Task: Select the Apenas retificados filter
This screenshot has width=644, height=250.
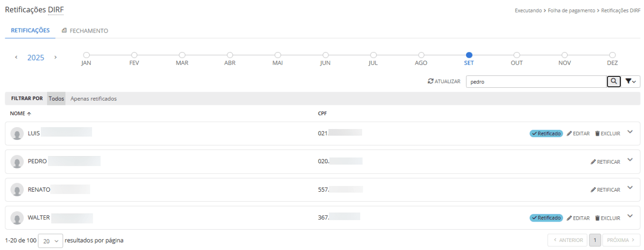Action: [93, 99]
